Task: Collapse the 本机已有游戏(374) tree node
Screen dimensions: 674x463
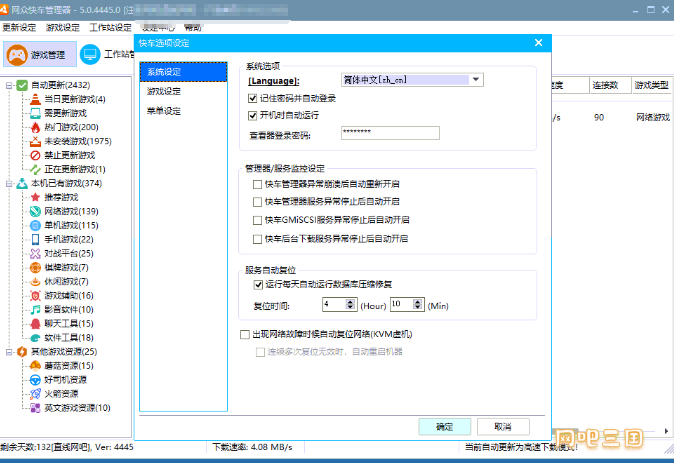Action: [x=9, y=184]
